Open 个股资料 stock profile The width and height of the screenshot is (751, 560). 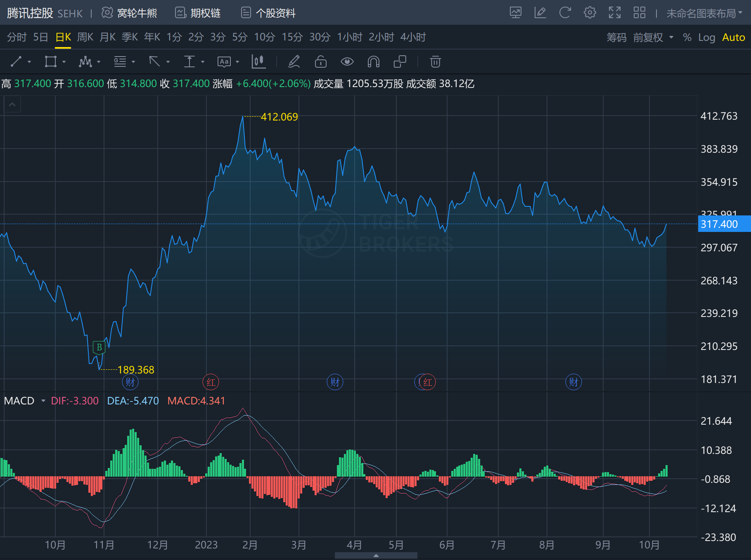[x=268, y=13]
